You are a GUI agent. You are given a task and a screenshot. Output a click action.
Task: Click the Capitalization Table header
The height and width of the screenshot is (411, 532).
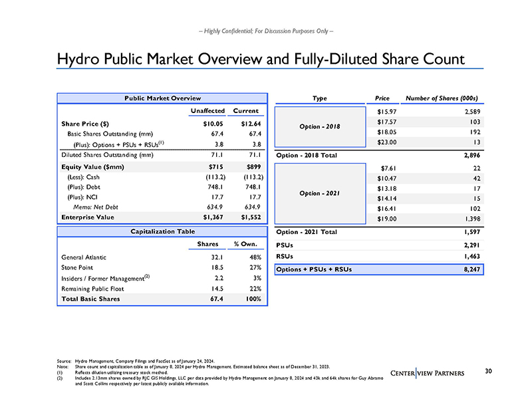163,231
